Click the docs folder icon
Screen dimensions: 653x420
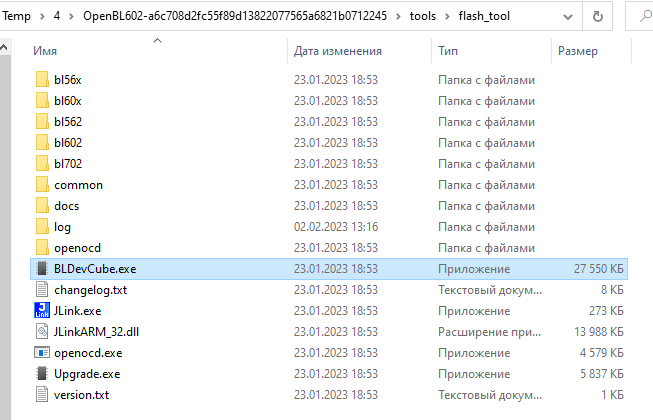(x=42, y=206)
